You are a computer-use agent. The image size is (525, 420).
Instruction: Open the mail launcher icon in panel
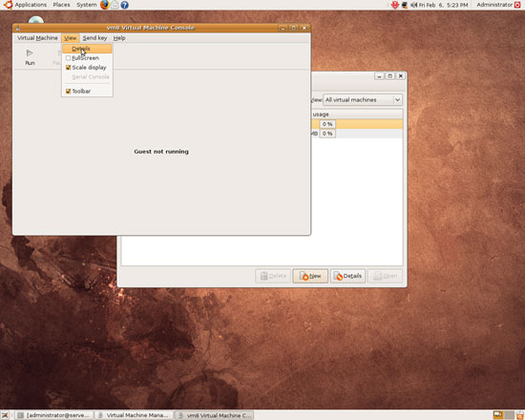click(115, 5)
